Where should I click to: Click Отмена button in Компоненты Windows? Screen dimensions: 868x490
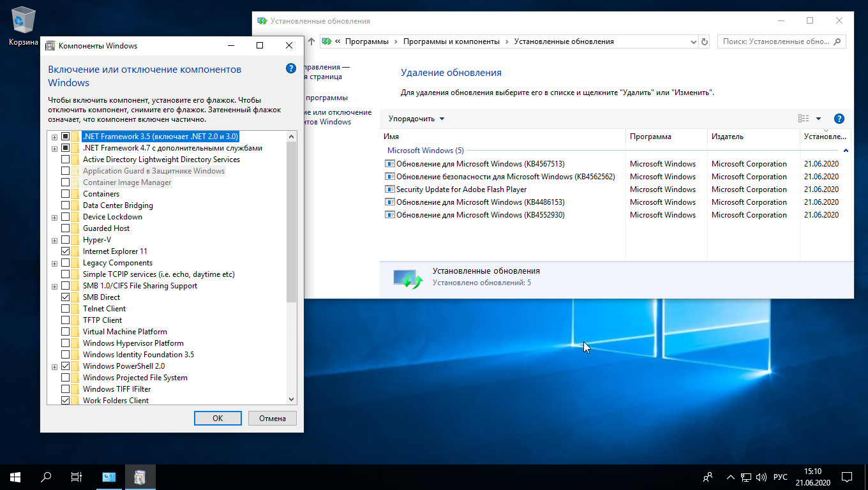(273, 419)
